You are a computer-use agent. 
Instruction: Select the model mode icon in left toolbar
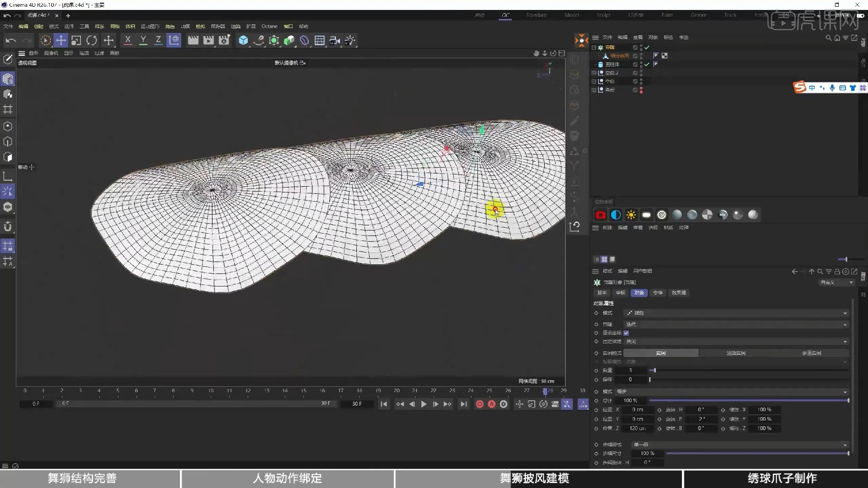[x=8, y=79]
